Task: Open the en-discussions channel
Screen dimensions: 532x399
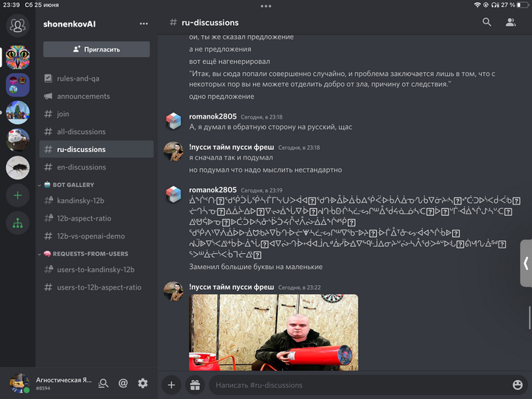Action: pos(97,167)
